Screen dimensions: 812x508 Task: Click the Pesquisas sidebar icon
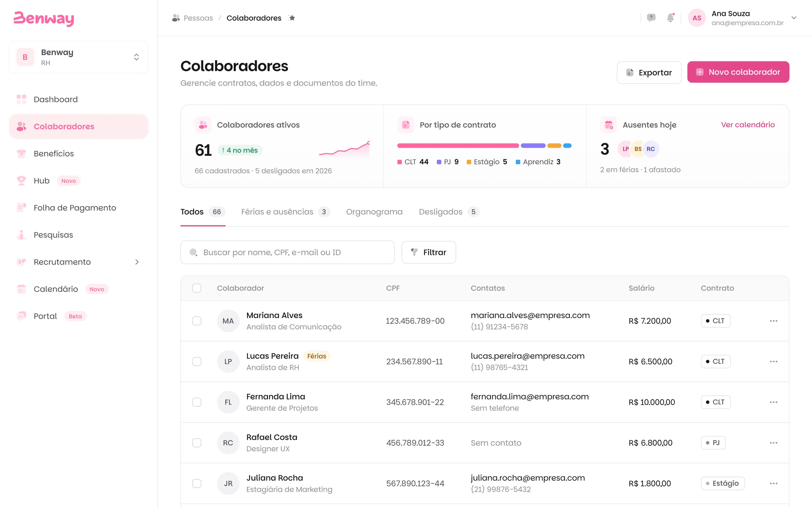tap(21, 235)
